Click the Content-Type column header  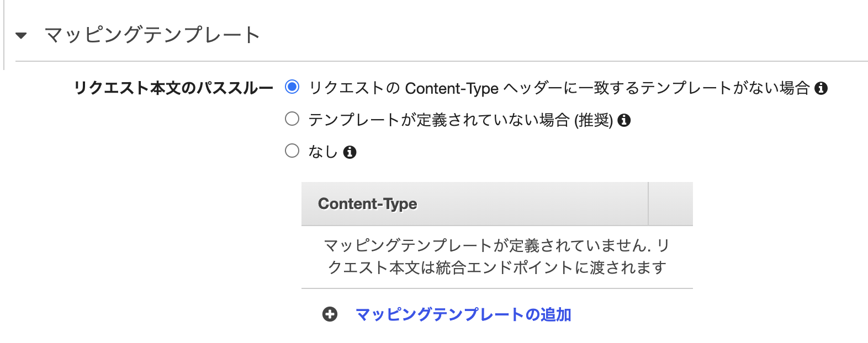[368, 204]
